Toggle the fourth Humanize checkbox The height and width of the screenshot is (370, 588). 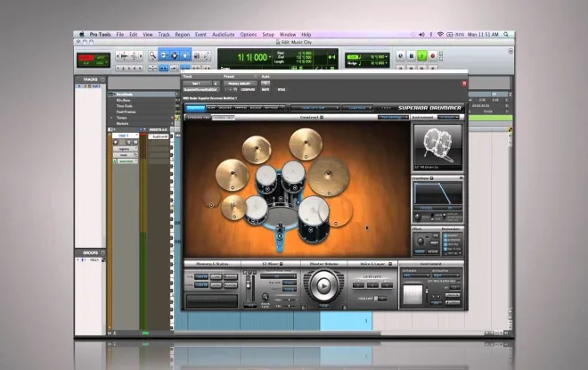(x=445, y=249)
